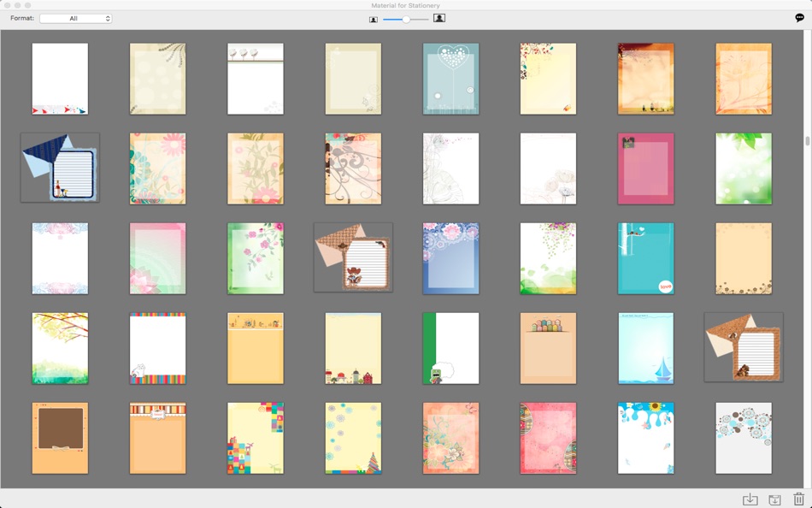Select brown teddy bear envelope stationery
Screen dimensions: 812x508
(x=744, y=346)
